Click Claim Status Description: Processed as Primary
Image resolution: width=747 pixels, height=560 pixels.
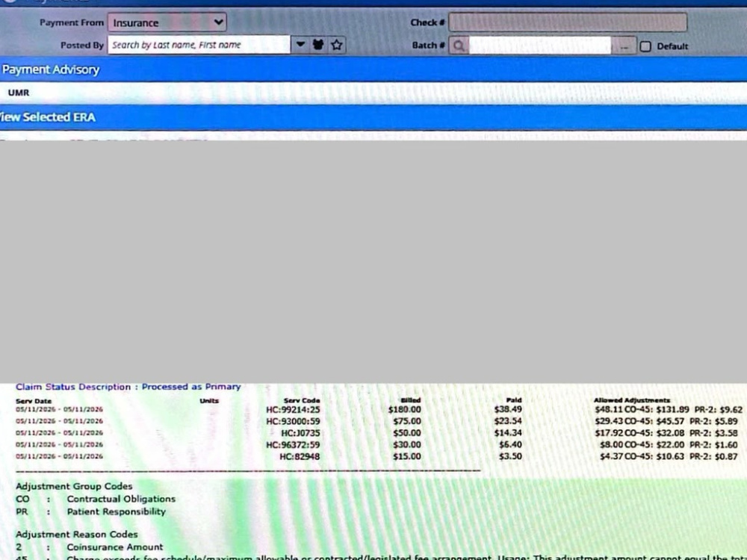[x=128, y=387]
